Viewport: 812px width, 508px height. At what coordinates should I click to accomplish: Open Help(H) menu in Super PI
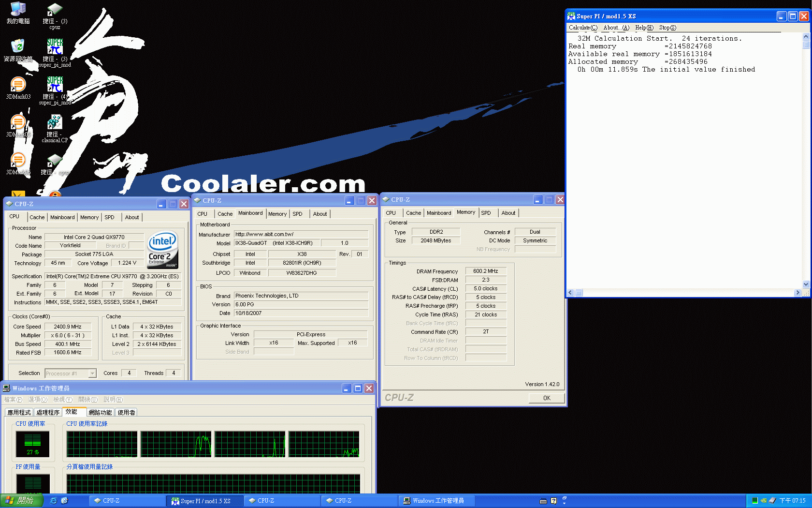coord(644,28)
